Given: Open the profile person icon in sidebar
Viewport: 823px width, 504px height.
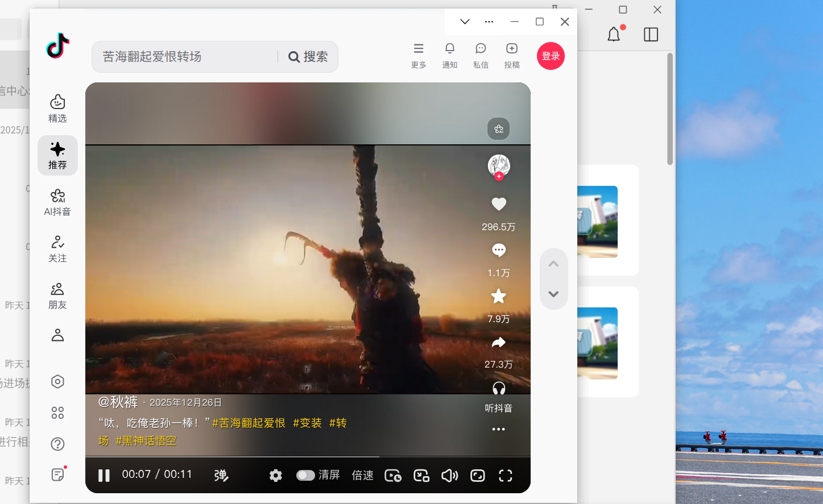Looking at the screenshot, I should 57,335.
